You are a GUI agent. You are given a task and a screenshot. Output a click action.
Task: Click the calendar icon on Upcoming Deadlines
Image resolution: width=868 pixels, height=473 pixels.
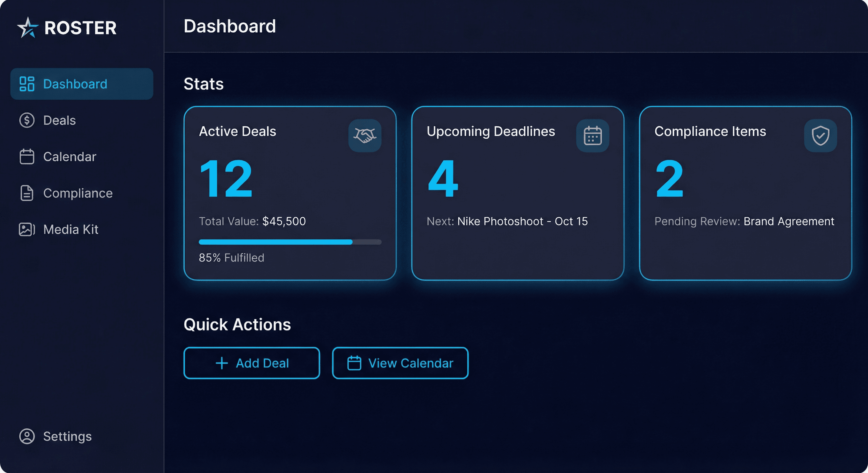tap(592, 136)
